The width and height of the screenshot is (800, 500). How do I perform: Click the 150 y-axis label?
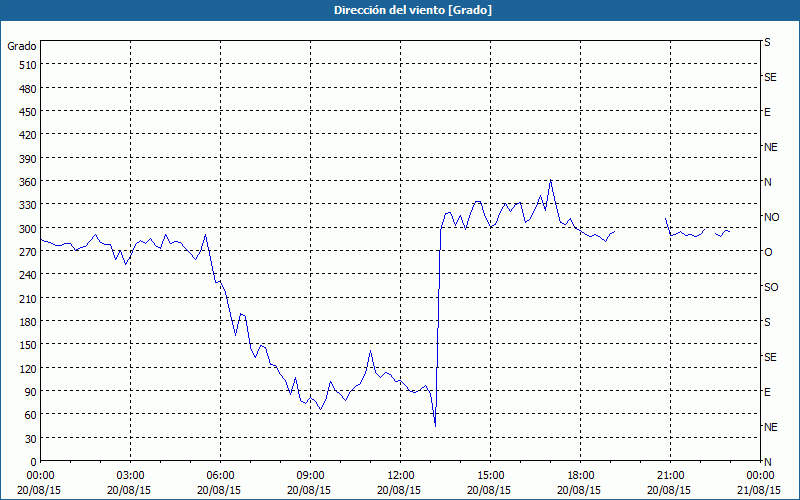pyautogui.click(x=28, y=345)
